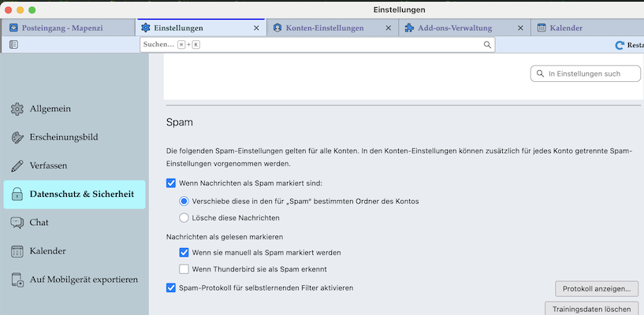Uncheck 'Wenn sie manuell als Spam markiert werden'

pyautogui.click(x=184, y=252)
